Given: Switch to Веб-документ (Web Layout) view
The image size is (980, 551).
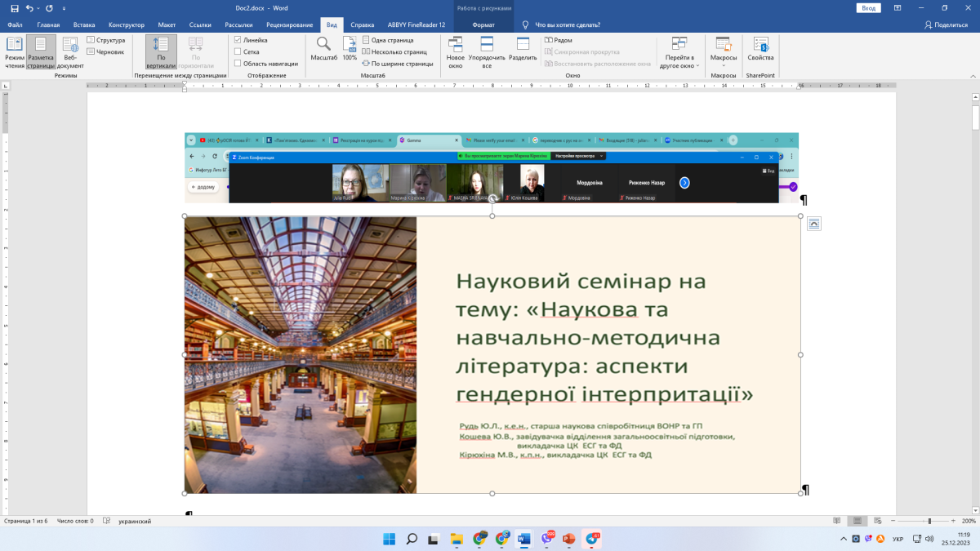Looking at the screenshot, I should click(70, 50).
